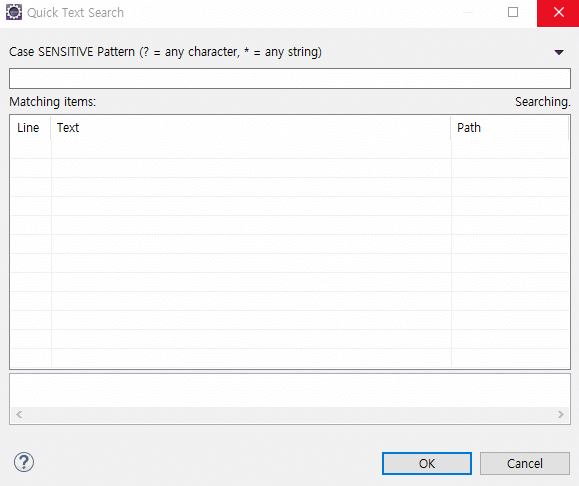Viewport: 579px width, 486px height.
Task: Maximize the Quick Text Search window
Action: click(513, 12)
